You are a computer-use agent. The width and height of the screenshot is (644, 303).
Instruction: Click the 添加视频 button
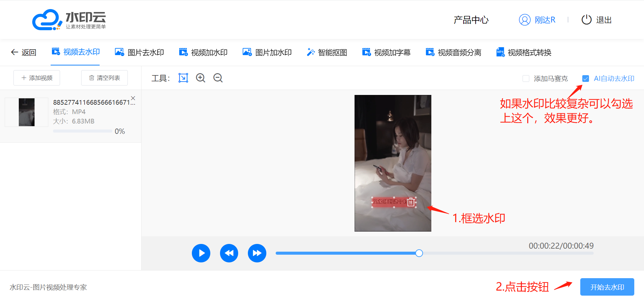pos(37,78)
